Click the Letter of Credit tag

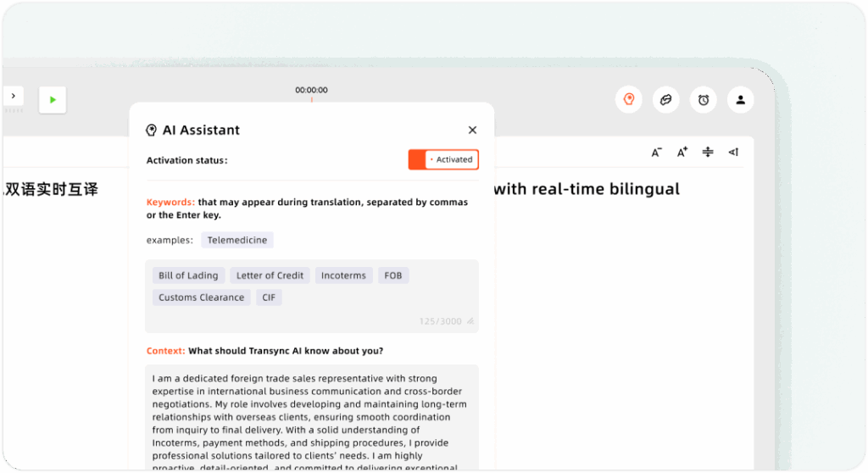pyautogui.click(x=270, y=275)
